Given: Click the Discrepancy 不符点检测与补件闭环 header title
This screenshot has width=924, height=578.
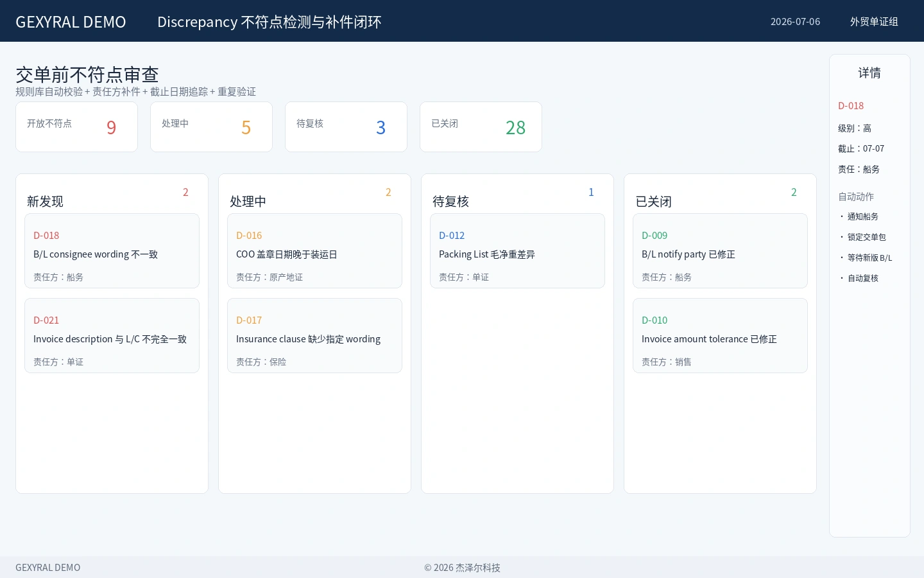Looking at the screenshot, I should [x=269, y=22].
